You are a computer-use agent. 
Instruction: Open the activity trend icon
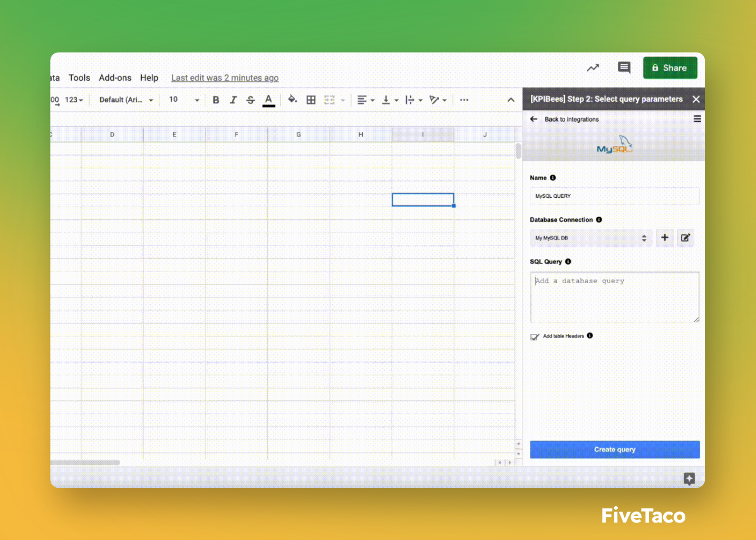click(x=593, y=67)
